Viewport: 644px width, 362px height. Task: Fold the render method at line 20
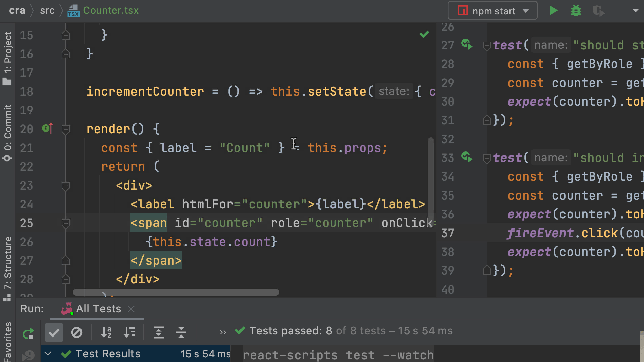66,129
